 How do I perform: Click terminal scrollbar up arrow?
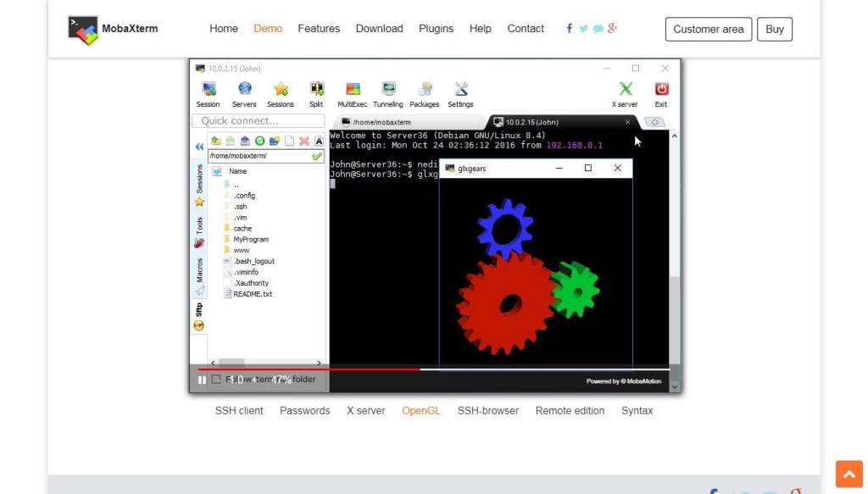click(674, 136)
